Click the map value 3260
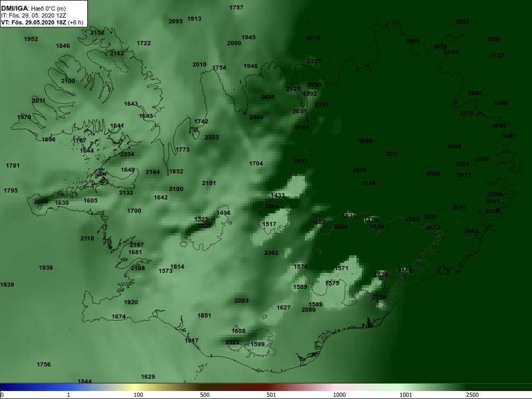The width and height of the screenshot is (532, 399). click(x=493, y=39)
